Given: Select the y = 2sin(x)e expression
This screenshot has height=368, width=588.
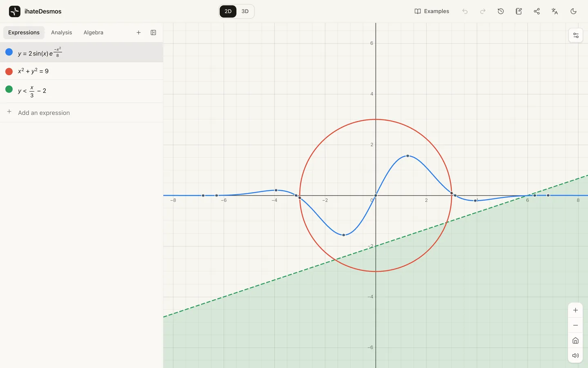Looking at the screenshot, I should pos(82,52).
